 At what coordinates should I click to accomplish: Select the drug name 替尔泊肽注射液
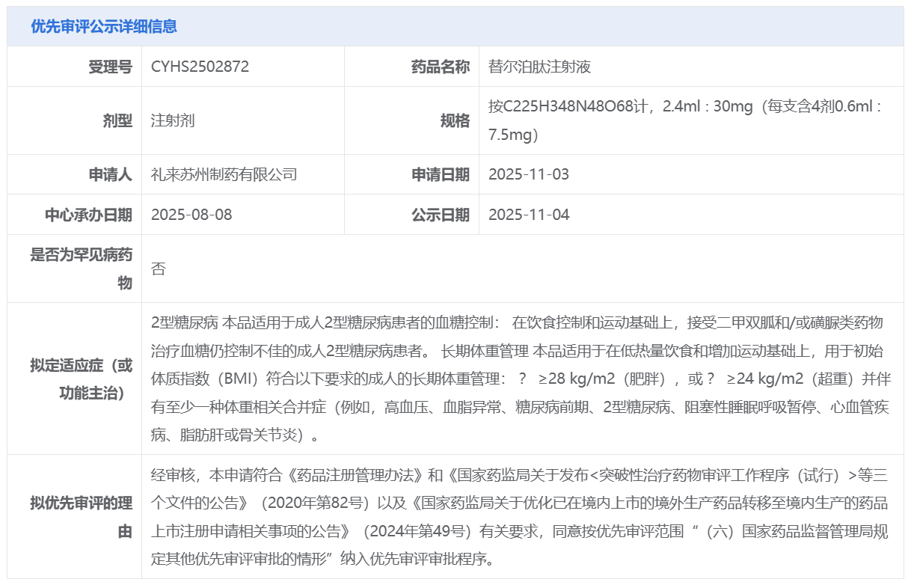click(539, 67)
